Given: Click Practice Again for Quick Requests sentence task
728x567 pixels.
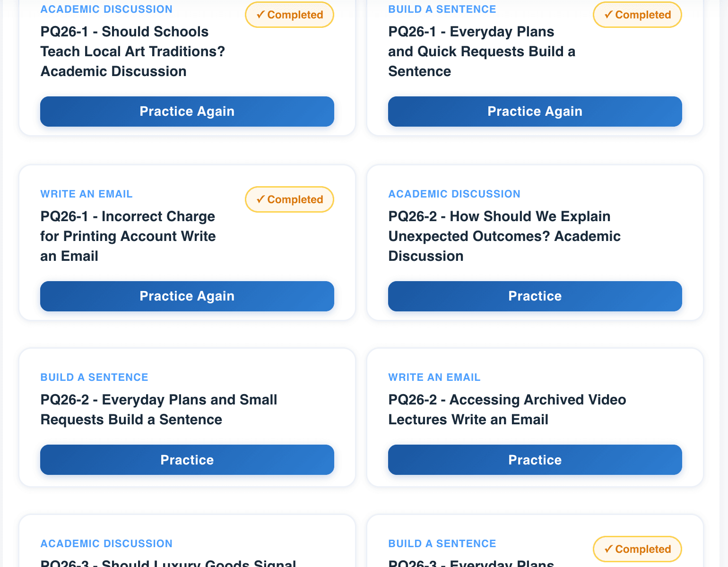Looking at the screenshot, I should click(535, 112).
